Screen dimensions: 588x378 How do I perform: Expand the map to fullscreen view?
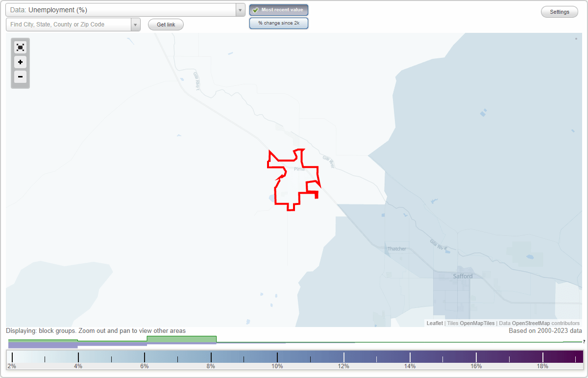tap(20, 47)
